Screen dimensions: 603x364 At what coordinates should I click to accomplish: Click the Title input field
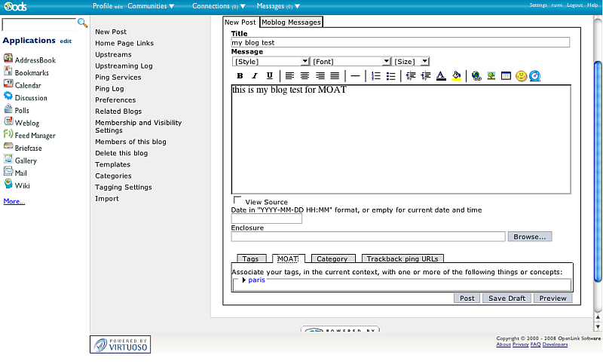399,43
